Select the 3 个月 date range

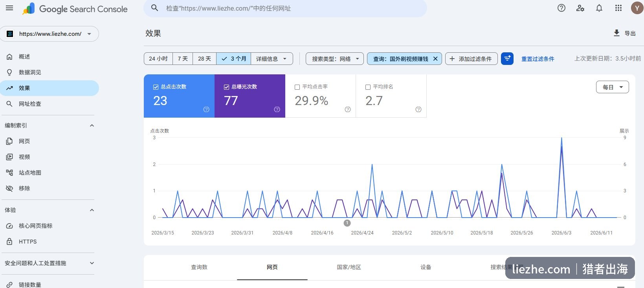point(234,59)
